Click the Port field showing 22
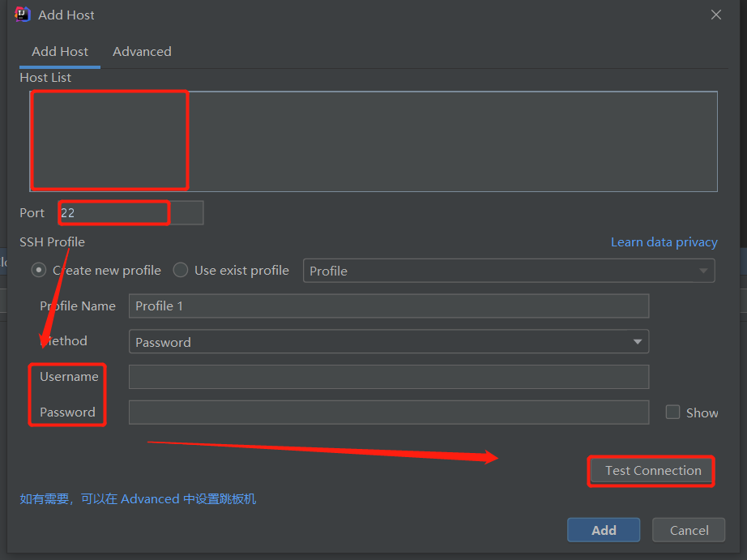The height and width of the screenshot is (560, 747). point(131,212)
